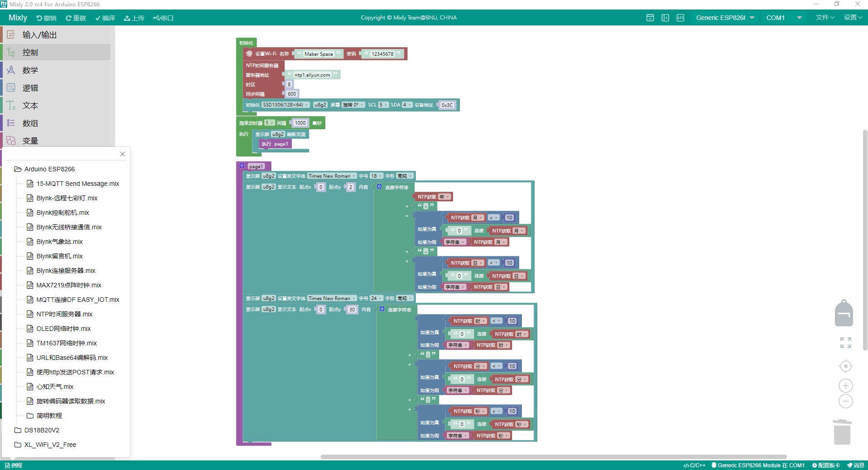Select the 逻辑 block category
The width and height of the screenshot is (868, 470).
click(x=56, y=88)
